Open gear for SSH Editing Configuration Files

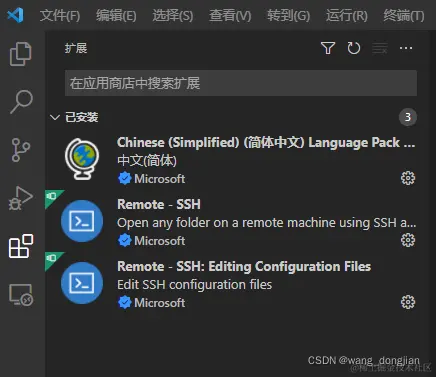click(x=408, y=302)
